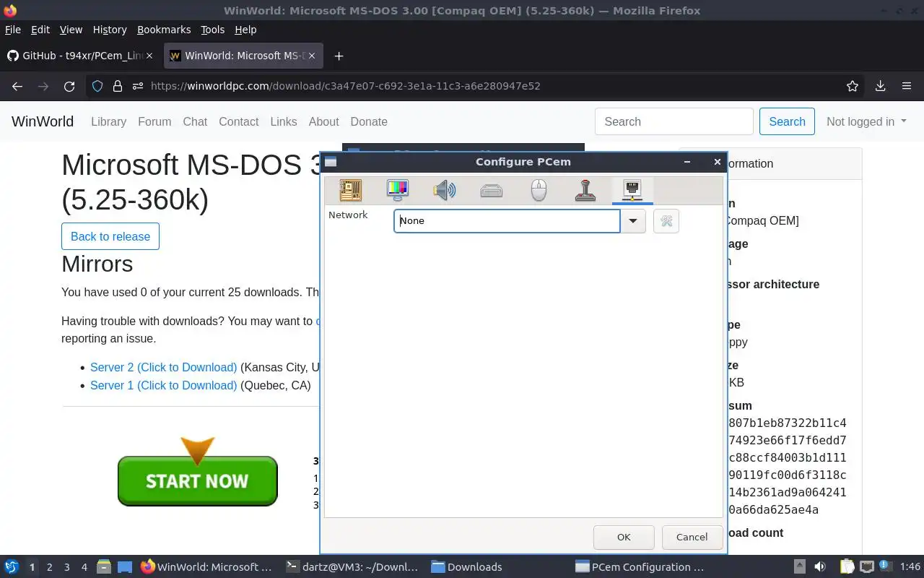The image size is (924, 578).
Task: Click the WinWorld Search input field
Action: (x=674, y=121)
